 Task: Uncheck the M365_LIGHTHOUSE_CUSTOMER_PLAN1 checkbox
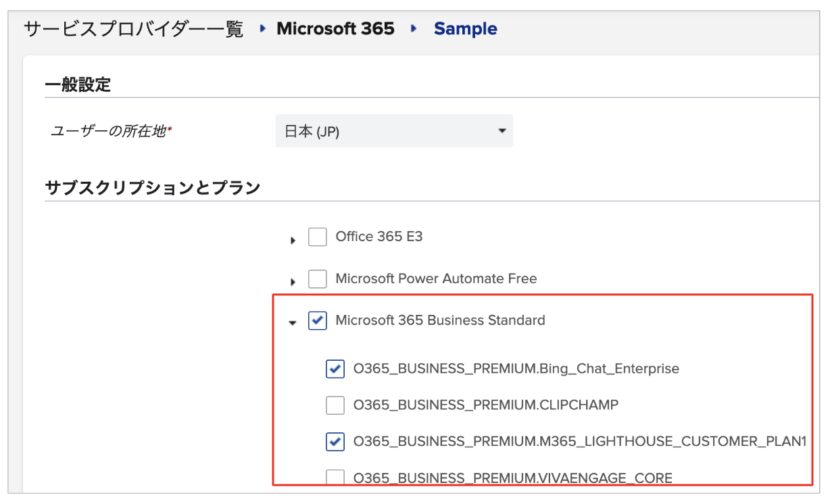pyautogui.click(x=335, y=442)
